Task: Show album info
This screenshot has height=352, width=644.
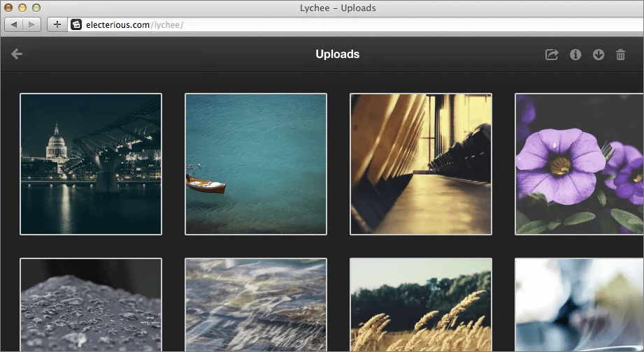Action: (x=575, y=54)
